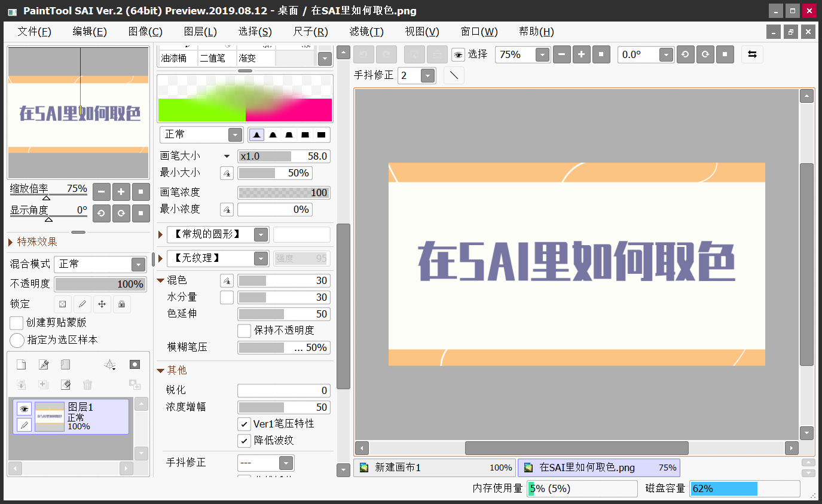Viewport: 822px width, 504px height.
Task: Toggle the 水分量 pressure checkbox
Action: (227, 297)
